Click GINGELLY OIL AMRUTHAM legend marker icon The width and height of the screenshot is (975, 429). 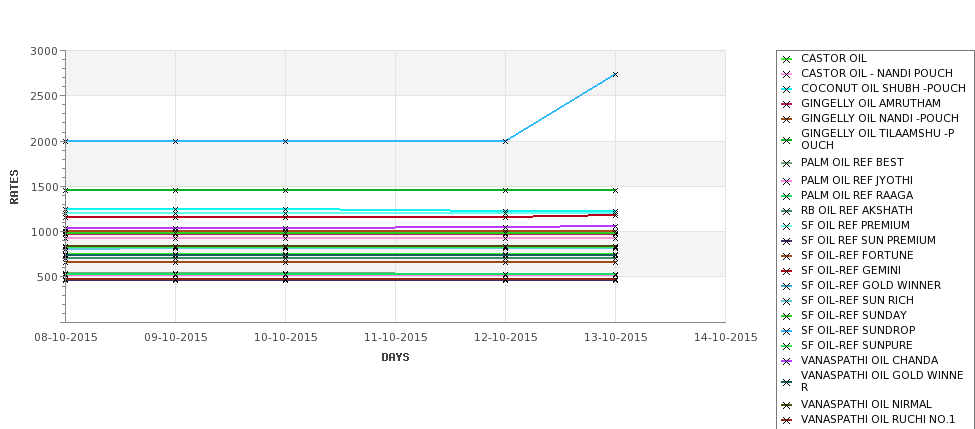787,104
